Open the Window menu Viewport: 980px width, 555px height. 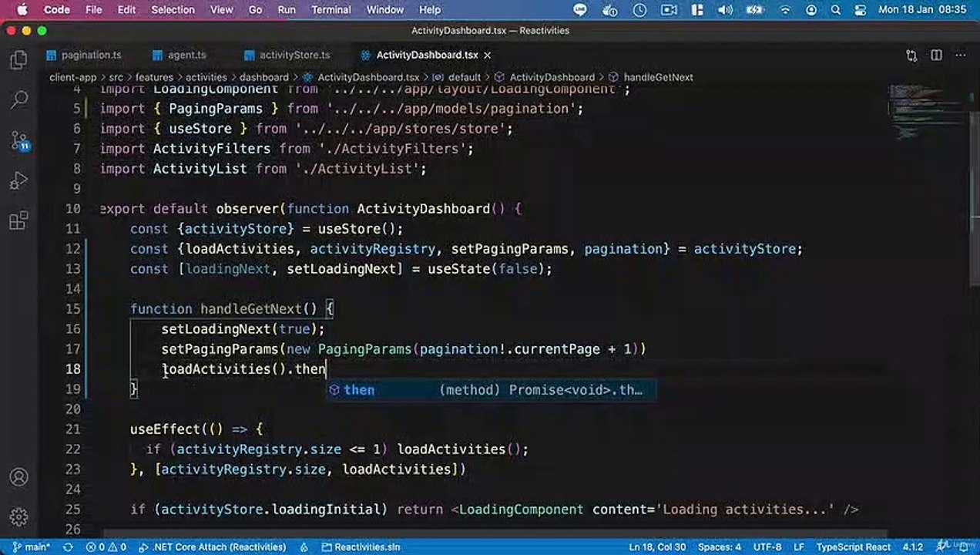pyautogui.click(x=384, y=10)
